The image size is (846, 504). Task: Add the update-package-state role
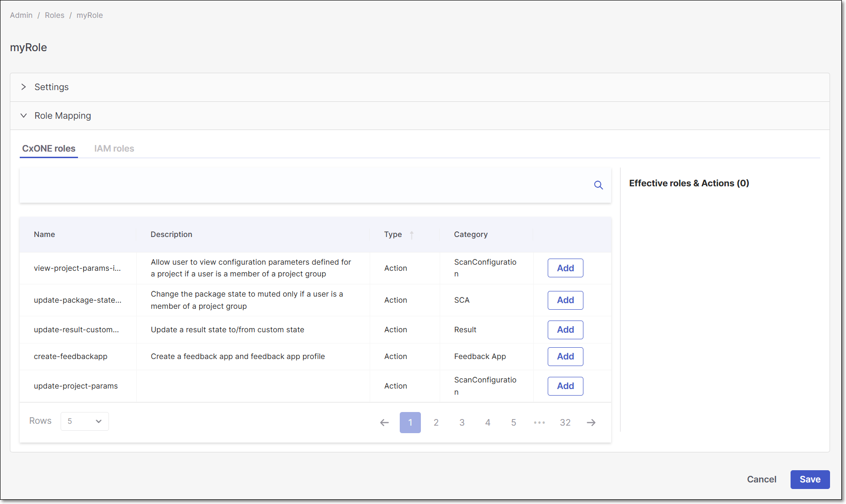pos(566,300)
